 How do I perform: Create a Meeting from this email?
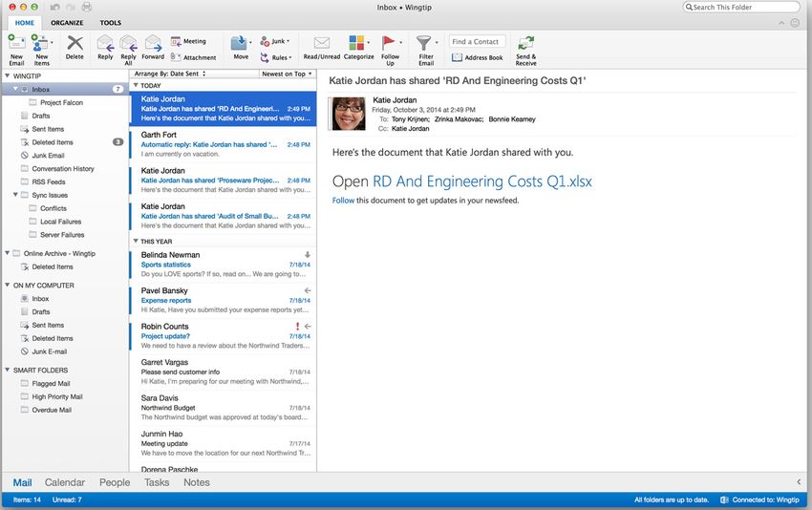(188, 41)
